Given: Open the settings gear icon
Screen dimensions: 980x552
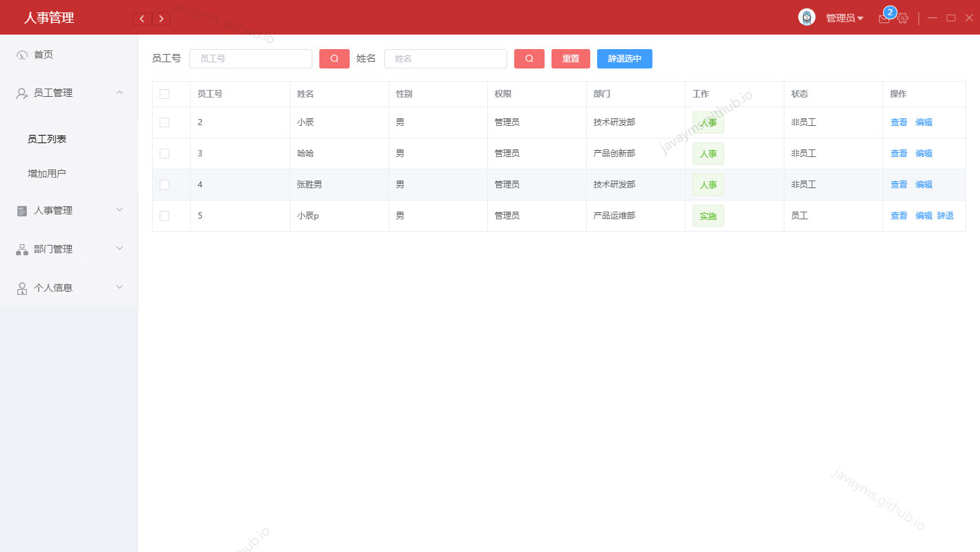Looking at the screenshot, I should point(903,18).
